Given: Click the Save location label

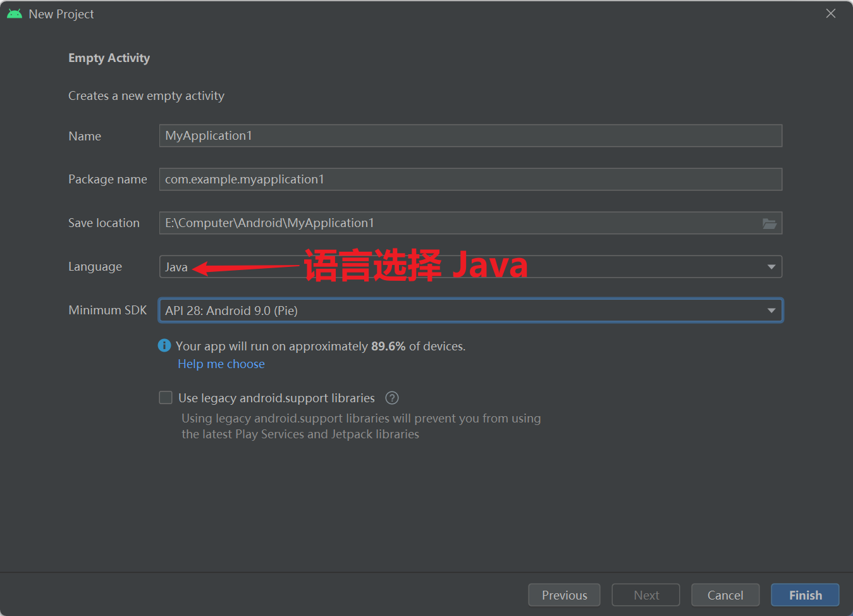Looking at the screenshot, I should click(104, 223).
